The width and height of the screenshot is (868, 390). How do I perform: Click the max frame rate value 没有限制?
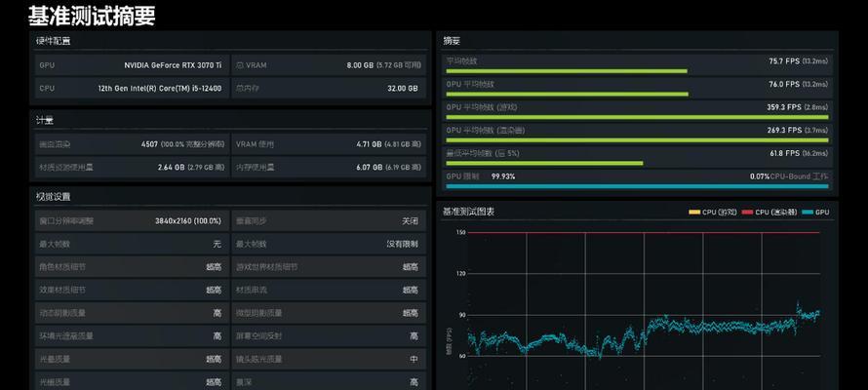(403, 244)
